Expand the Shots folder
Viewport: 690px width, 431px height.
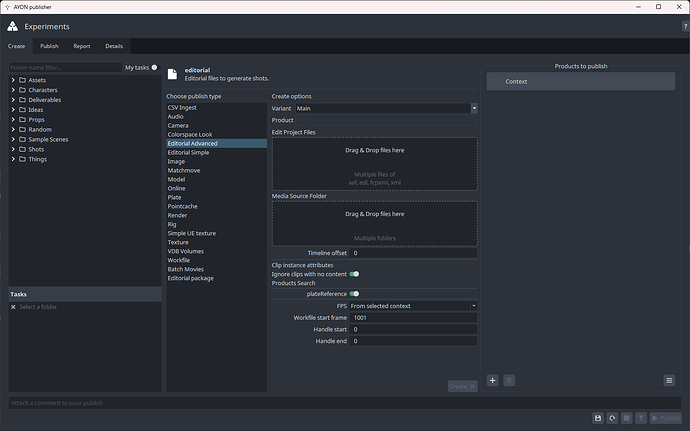tap(13, 149)
